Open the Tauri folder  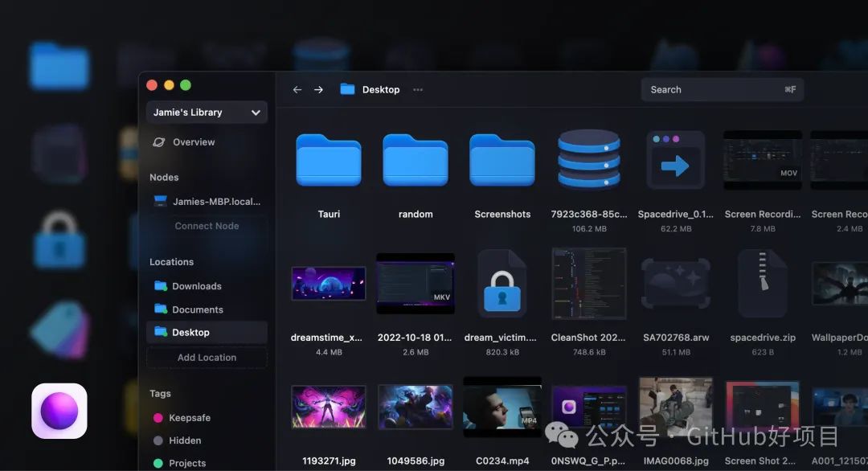coord(329,160)
